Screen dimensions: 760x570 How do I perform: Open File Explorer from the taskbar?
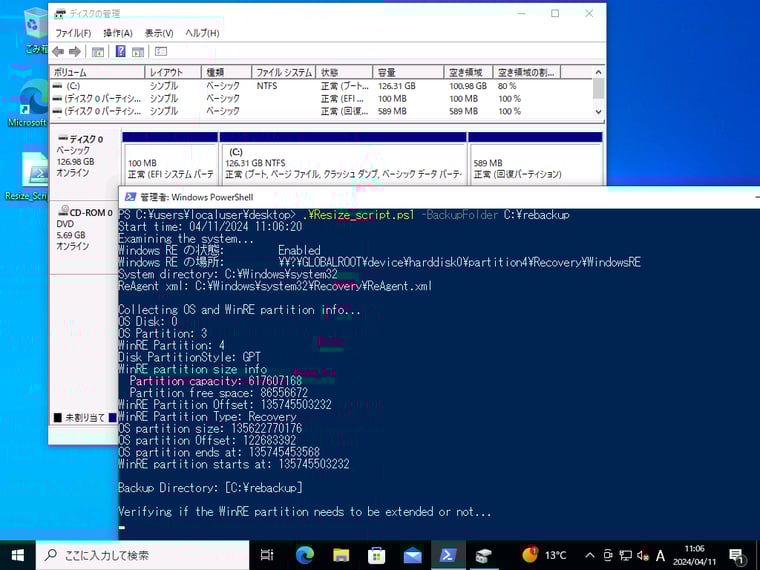pos(341,555)
